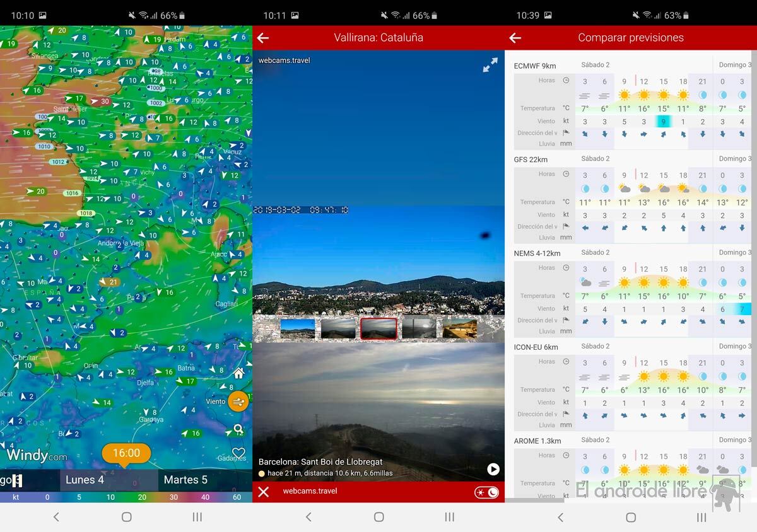The image size is (757, 532).
Task: Tap the wind flag icon in the ECMWF table
Action: point(566,133)
